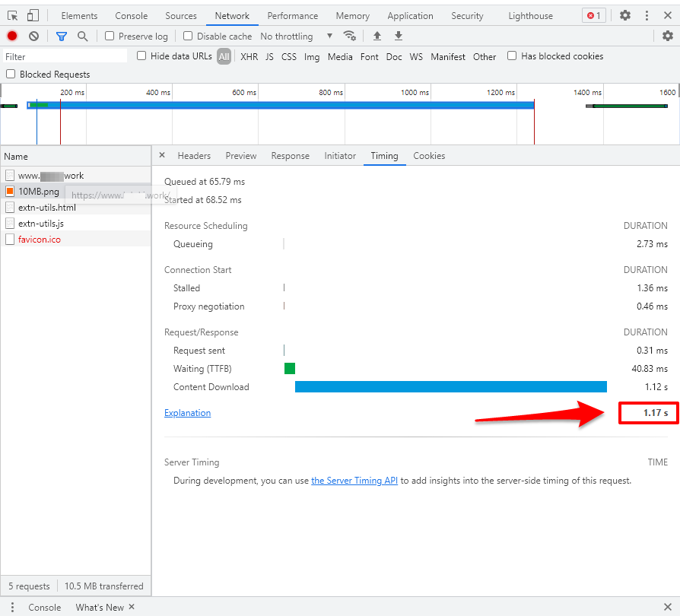Viewport: 680px width, 616px height.
Task: Toggle the filter funnel icon
Action: 62,36
